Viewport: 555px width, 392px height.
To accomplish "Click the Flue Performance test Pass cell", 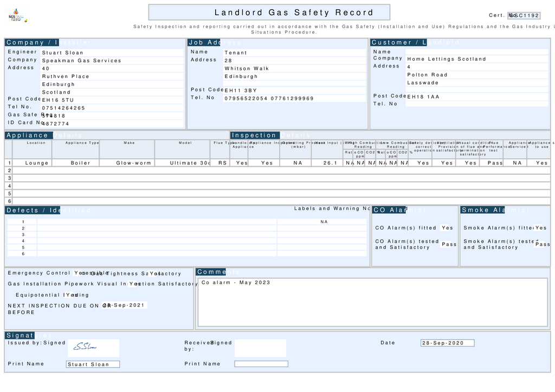I will [491, 163].
